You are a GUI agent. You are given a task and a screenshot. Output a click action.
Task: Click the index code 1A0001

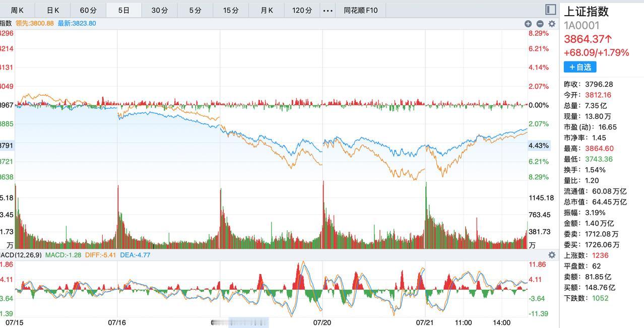pyautogui.click(x=582, y=26)
